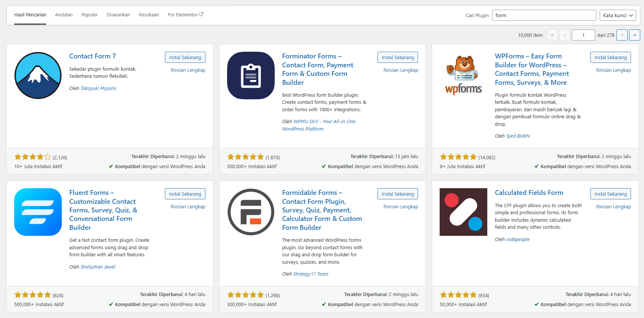Open Rincian Lengkap for WPForms
644x318 pixels.
613,70
